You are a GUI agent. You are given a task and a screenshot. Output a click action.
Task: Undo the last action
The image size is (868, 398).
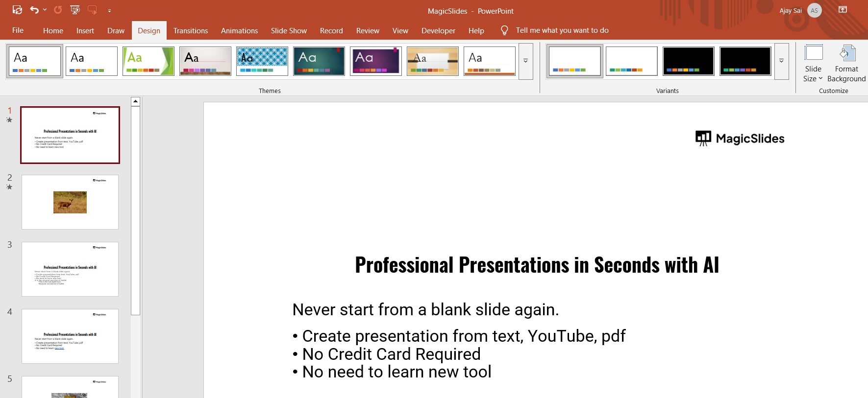click(x=34, y=10)
